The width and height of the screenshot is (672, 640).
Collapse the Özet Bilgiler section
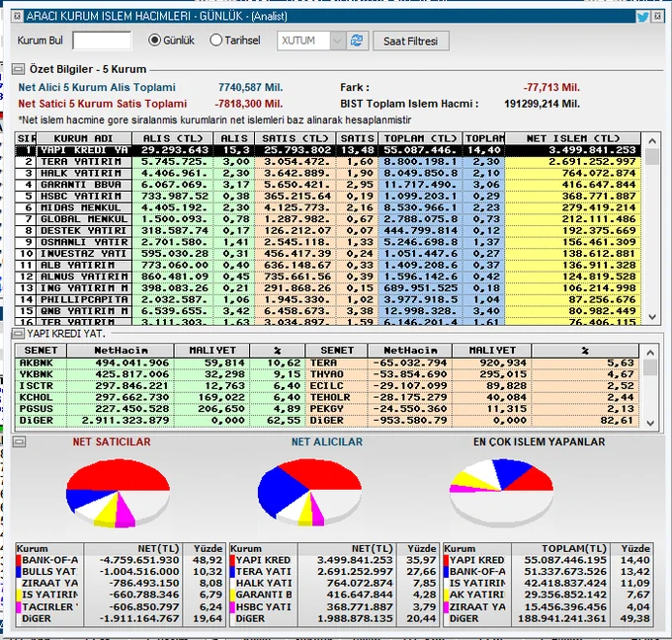pos(18,69)
